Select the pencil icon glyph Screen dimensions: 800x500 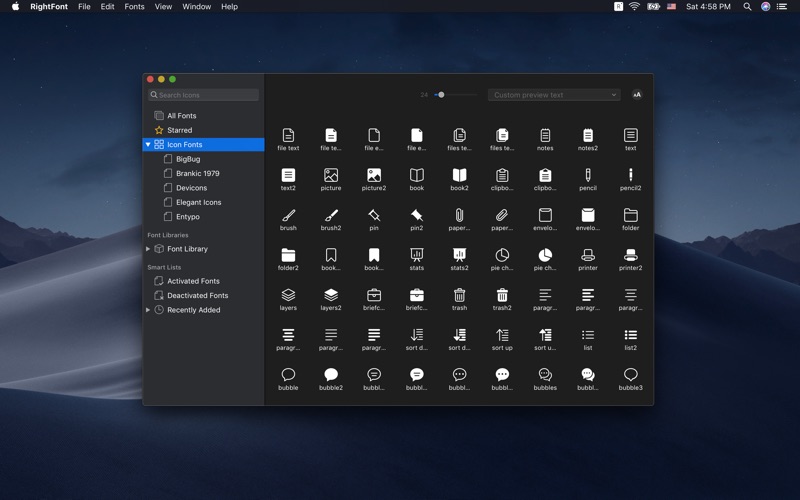(588, 175)
